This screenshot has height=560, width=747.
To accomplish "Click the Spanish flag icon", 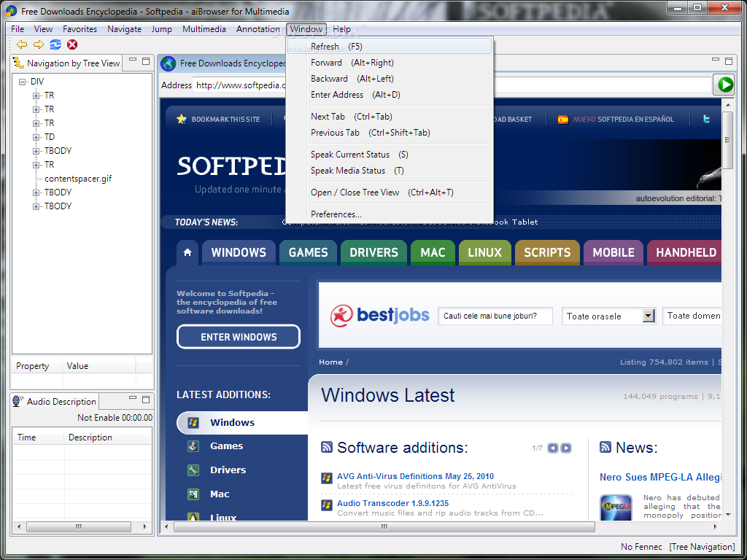I will tap(563, 120).
